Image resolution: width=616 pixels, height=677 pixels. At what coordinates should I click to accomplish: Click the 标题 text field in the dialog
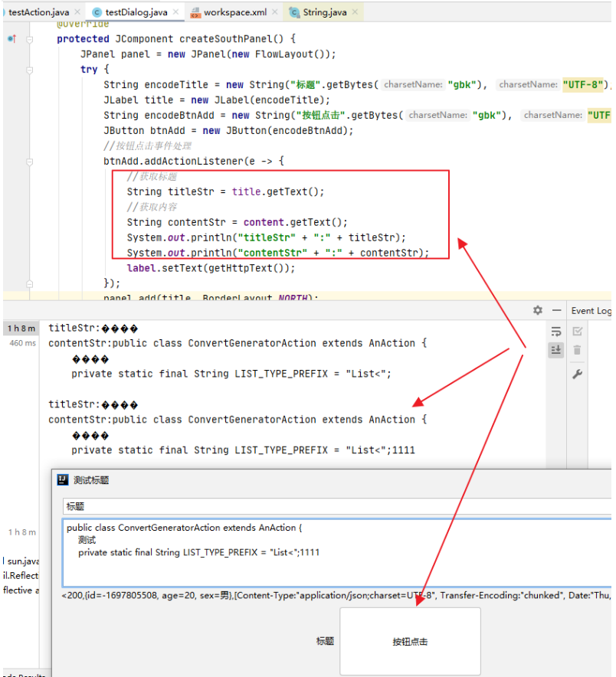tap(337, 506)
